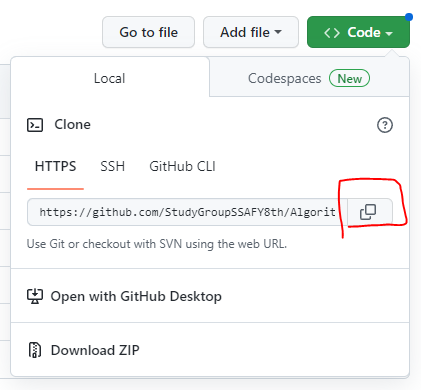This screenshot has width=421, height=390.
Task: Click the caret arrow on Add file
Action: pyautogui.click(x=278, y=32)
